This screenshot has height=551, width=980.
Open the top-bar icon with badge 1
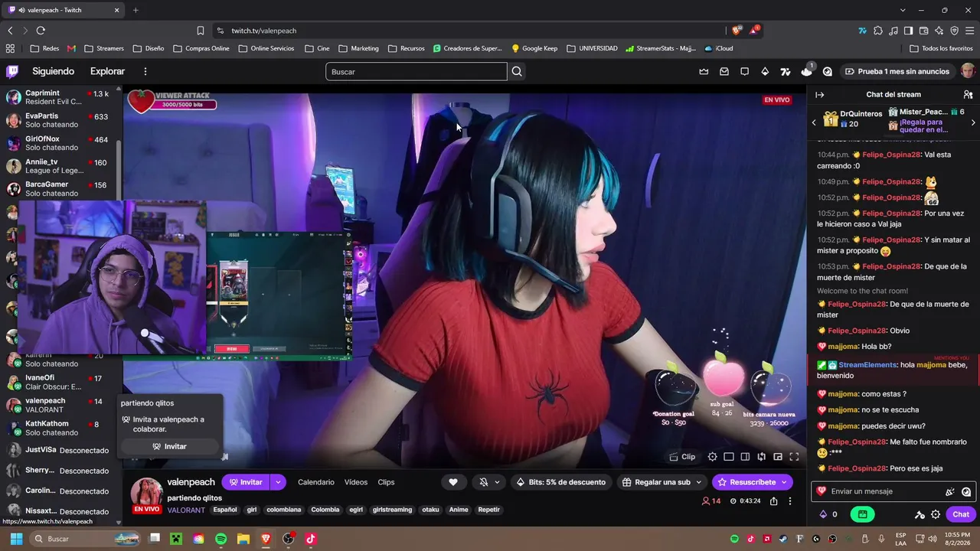tap(807, 70)
